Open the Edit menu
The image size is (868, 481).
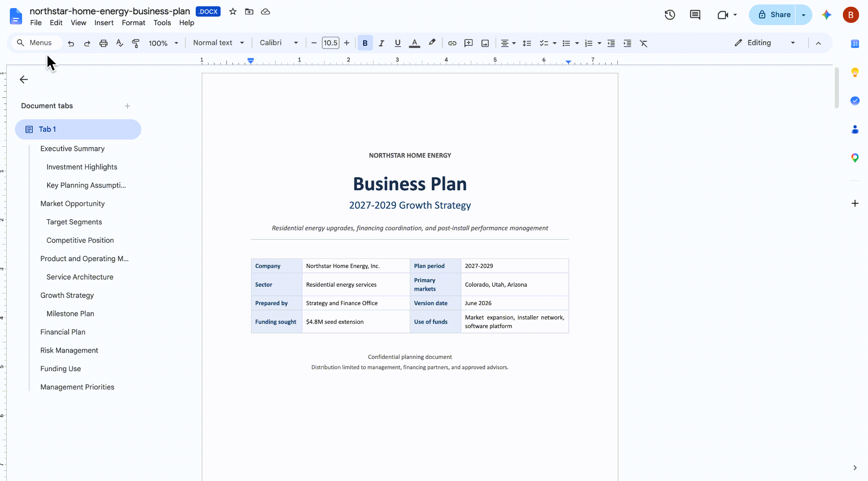(x=56, y=23)
